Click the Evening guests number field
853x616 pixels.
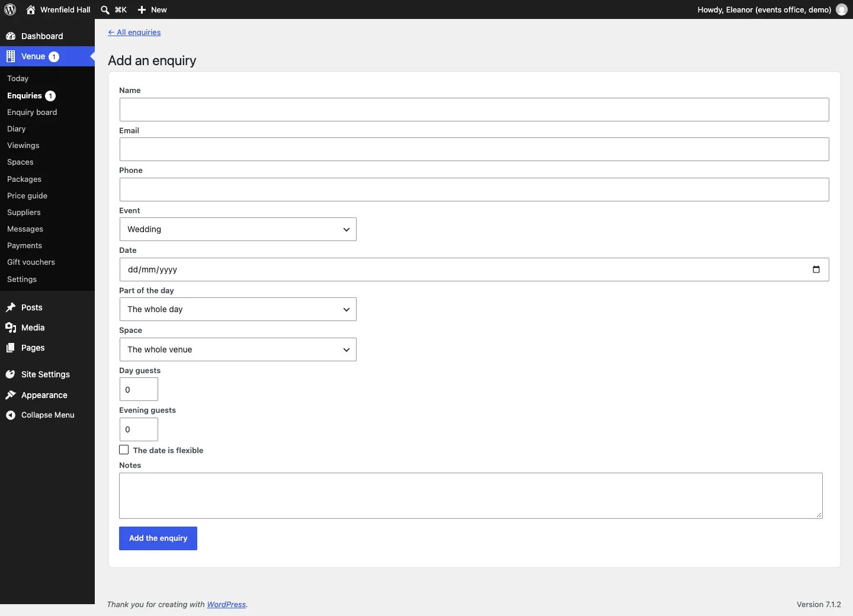(139, 429)
